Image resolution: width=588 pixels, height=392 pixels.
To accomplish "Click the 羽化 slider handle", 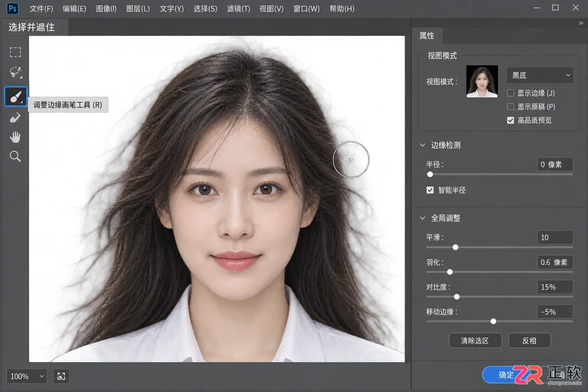I will (450, 272).
